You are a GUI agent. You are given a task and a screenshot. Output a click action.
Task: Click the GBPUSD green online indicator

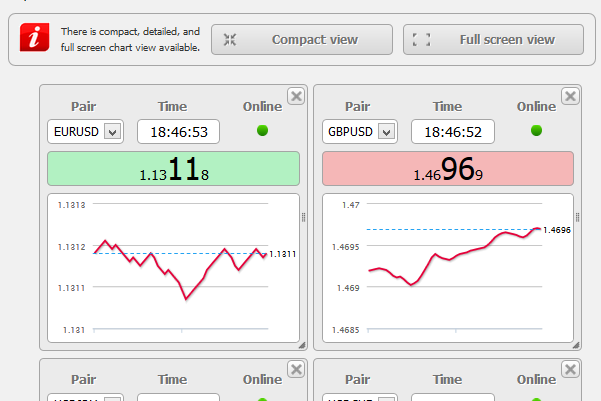click(x=536, y=130)
